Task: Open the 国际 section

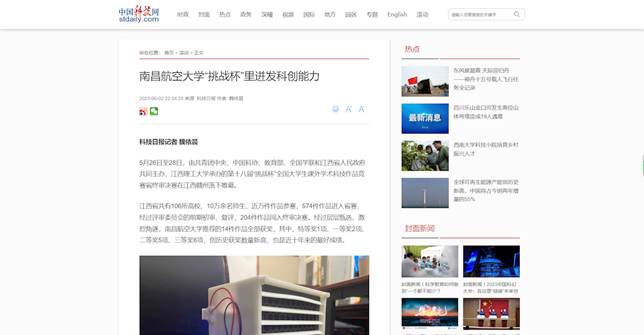Action: click(x=309, y=15)
